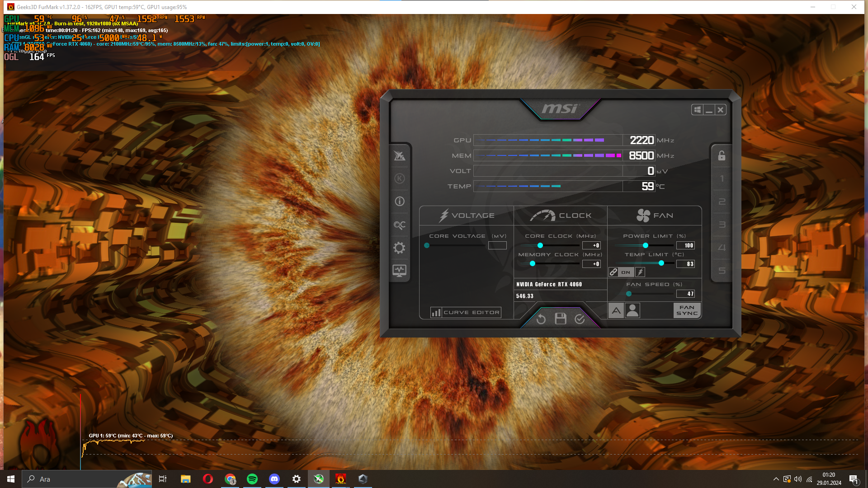Toggle the user-defined fan control icon
The height and width of the screenshot is (488, 868).
632,310
